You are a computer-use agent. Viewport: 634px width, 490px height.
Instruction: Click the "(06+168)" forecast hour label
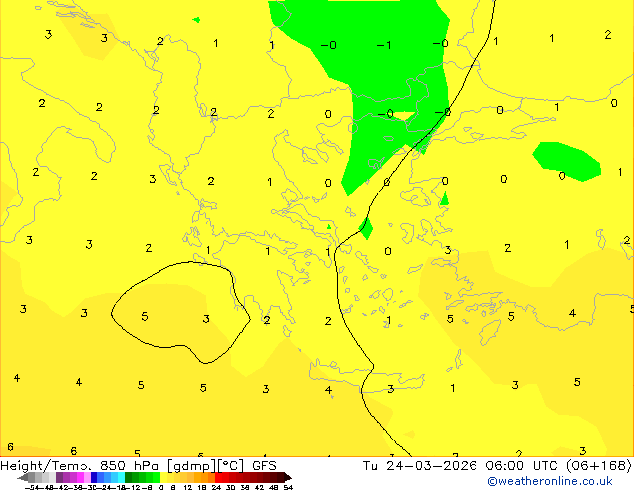tap(598, 465)
